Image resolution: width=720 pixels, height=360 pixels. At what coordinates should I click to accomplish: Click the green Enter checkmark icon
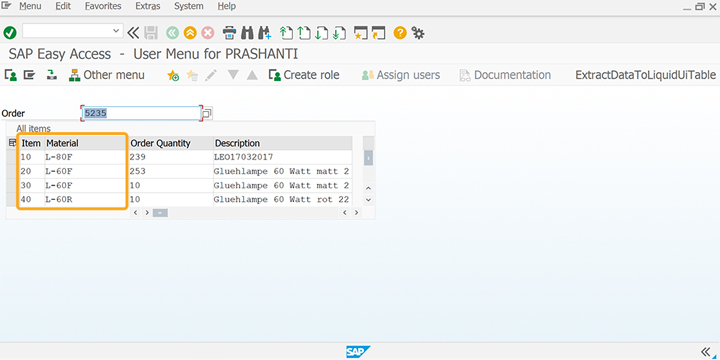[x=10, y=33]
